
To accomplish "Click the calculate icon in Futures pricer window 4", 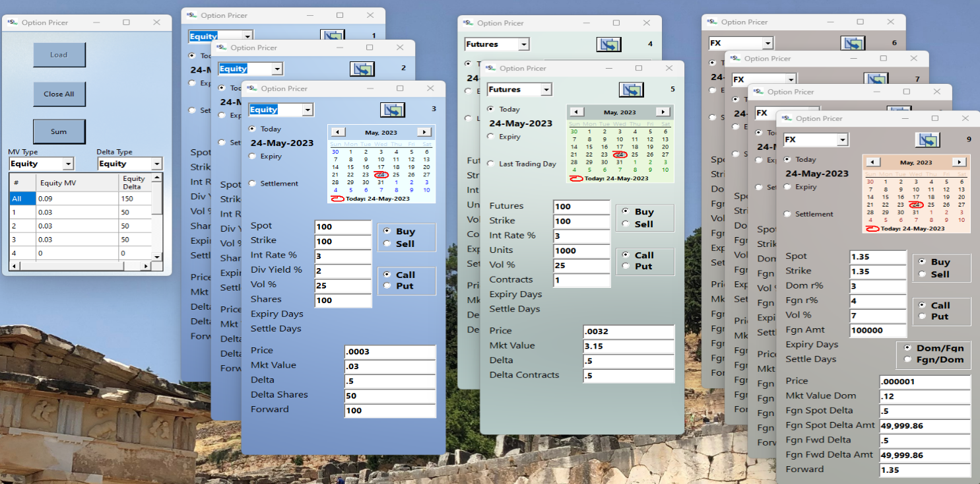I will (608, 44).
